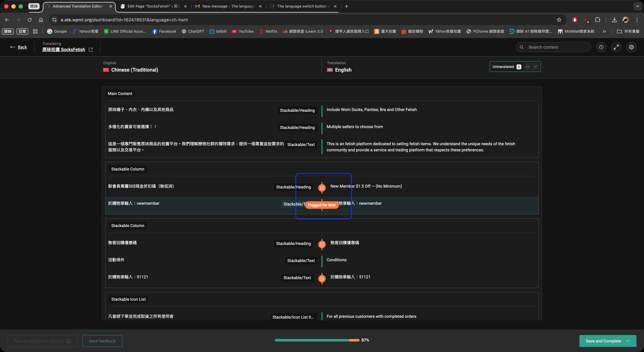Image resolution: width=644 pixels, height=352 pixels.
Task: Expand hidden bookmarks overflow chevron
Action: 604,31
